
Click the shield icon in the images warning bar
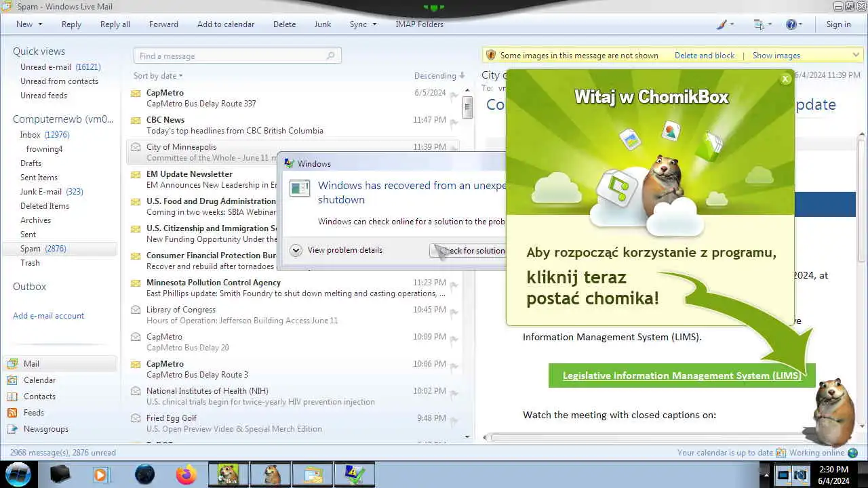(491, 56)
